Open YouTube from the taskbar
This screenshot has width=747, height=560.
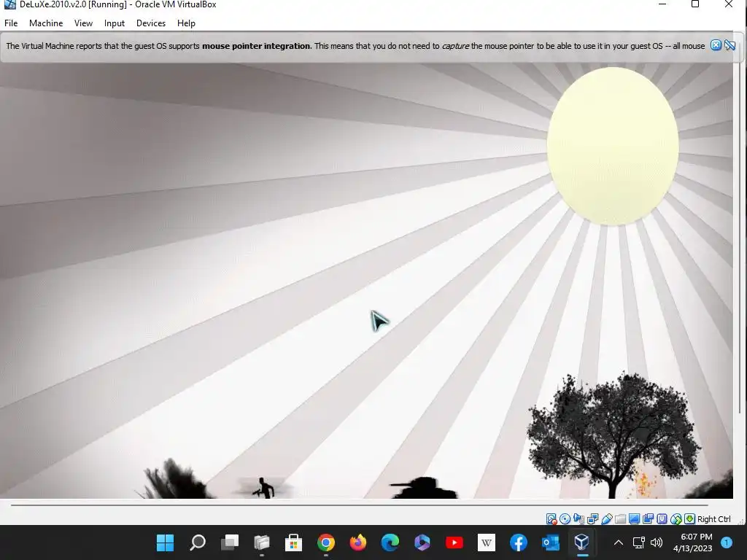click(454, 542)
